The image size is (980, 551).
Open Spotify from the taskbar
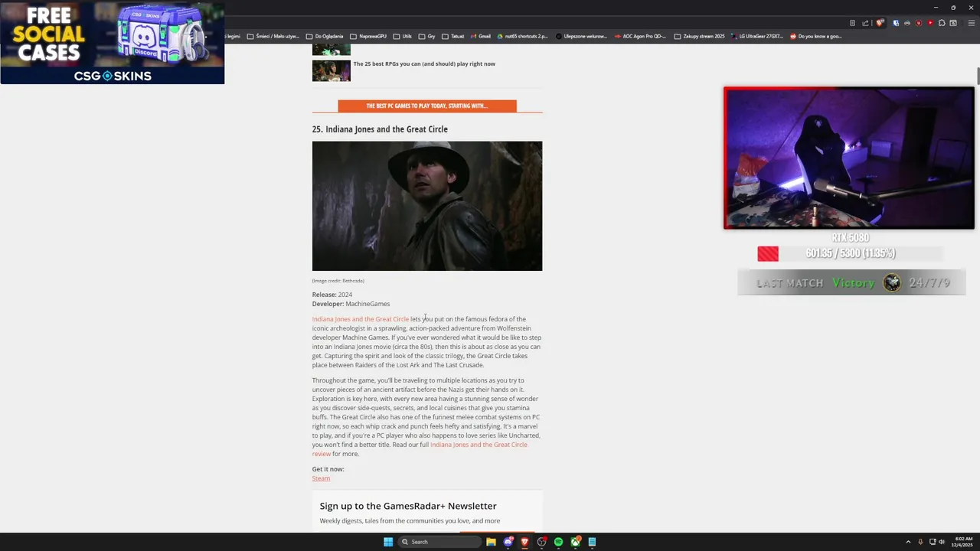558,542
